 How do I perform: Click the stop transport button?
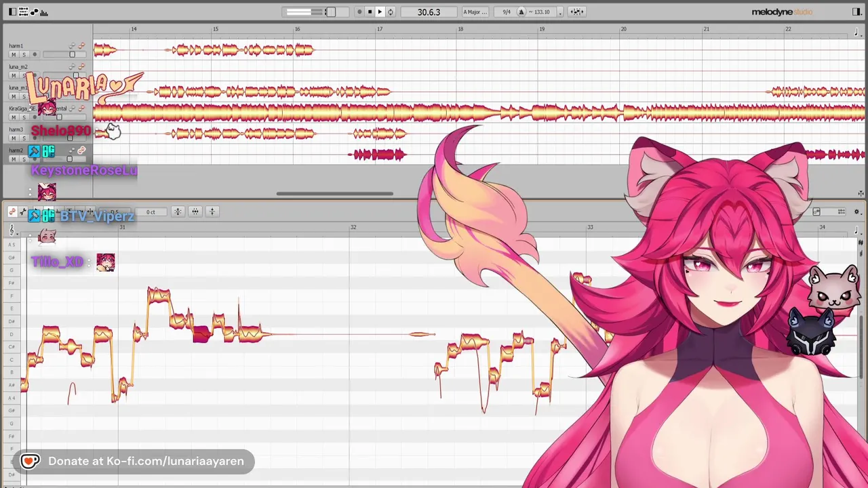(370, 12)
